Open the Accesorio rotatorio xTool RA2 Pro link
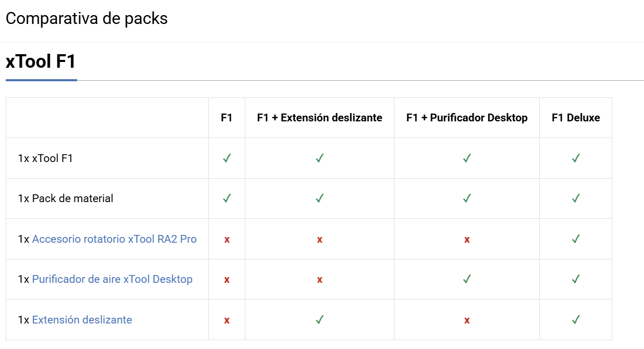 (114, 239)
